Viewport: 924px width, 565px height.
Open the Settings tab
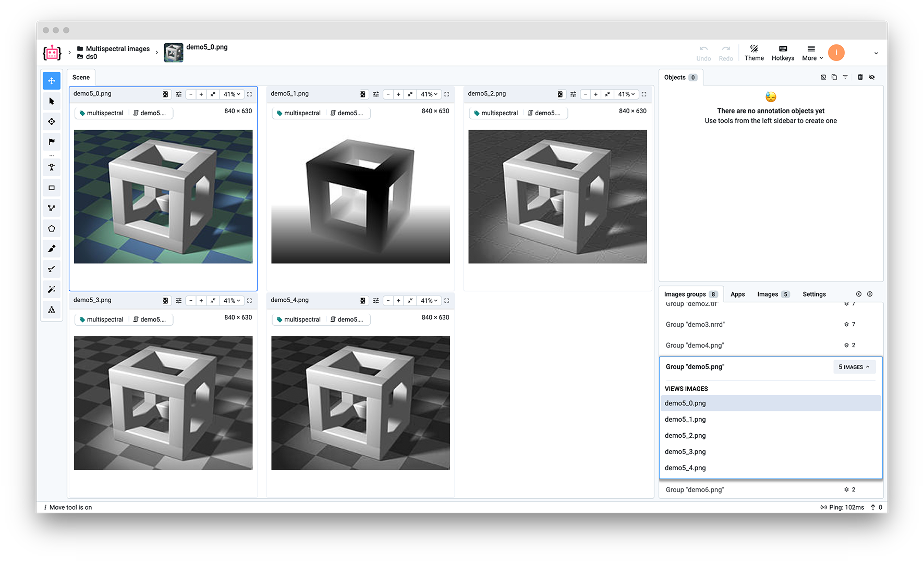point(814,294)
